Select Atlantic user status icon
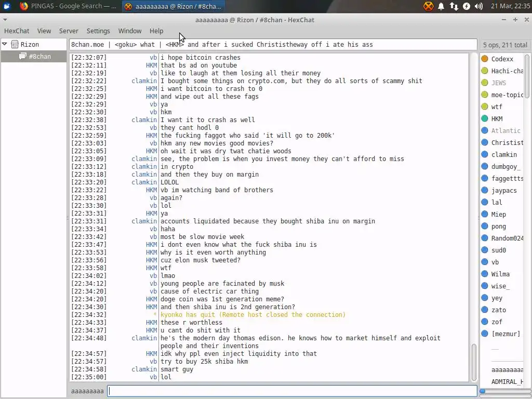 485,130
